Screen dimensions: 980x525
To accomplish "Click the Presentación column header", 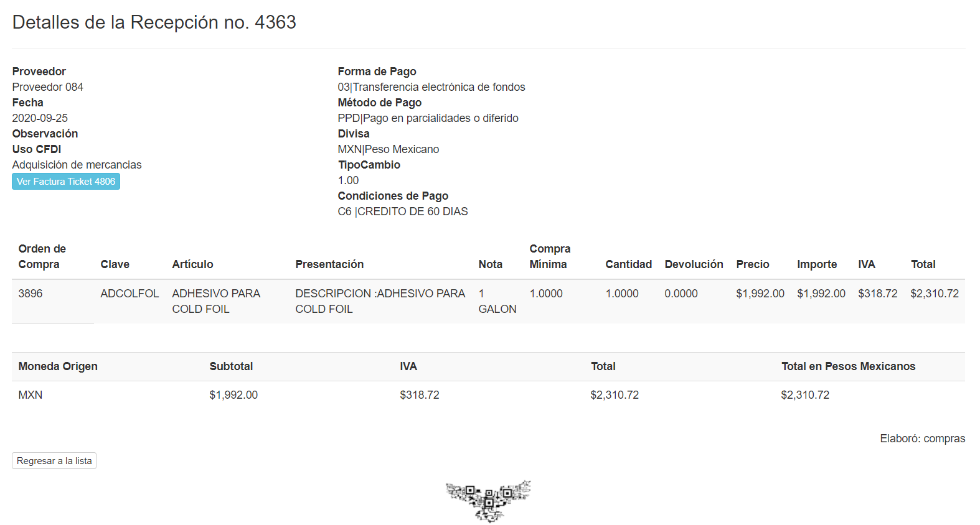I will (329, 264).
